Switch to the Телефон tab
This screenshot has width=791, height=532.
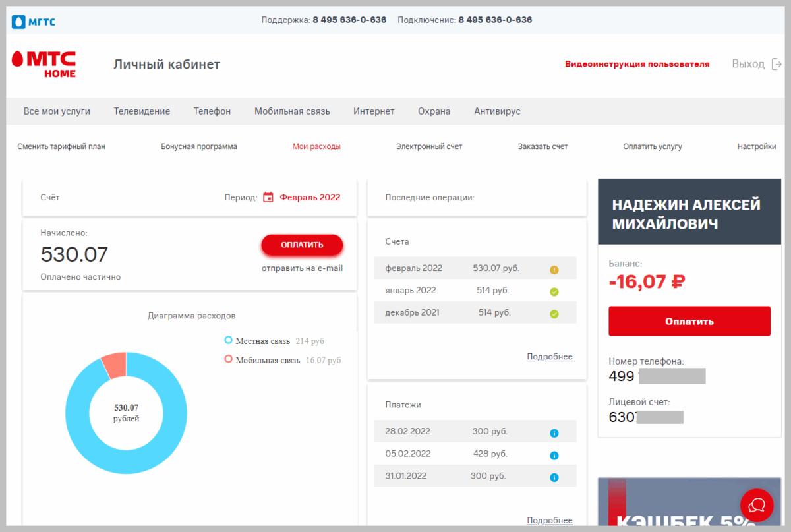[212, 111]
